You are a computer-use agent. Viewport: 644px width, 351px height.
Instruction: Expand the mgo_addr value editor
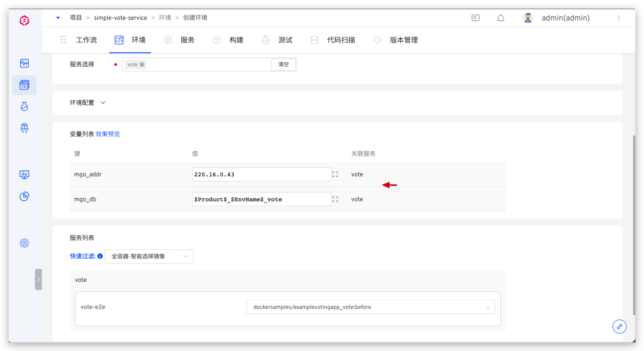335,175
